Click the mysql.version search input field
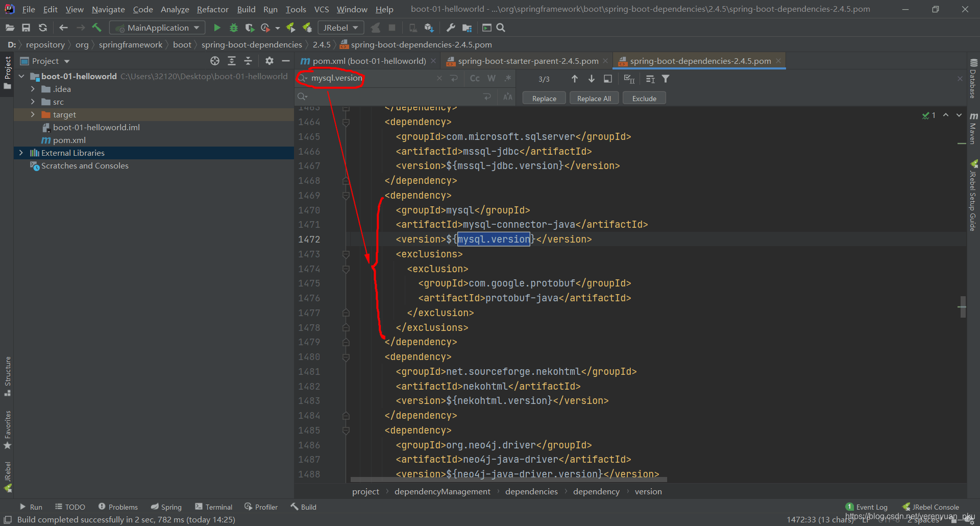Image resolution: width=980 pixels, height=526 pixels. point(373,78)
